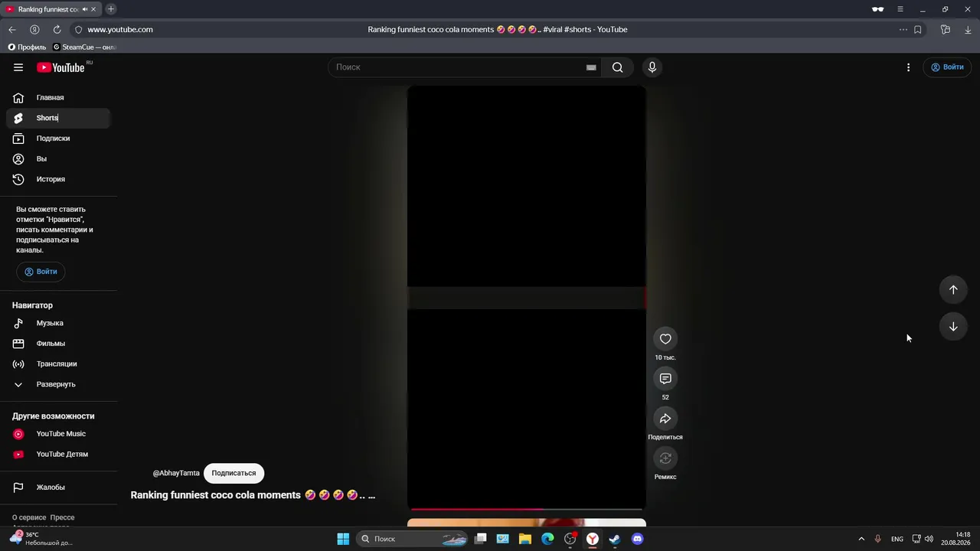This screenshot has width=980, height=551.
Task: Go to the YouTube logo home
Action: click(60, 67)
